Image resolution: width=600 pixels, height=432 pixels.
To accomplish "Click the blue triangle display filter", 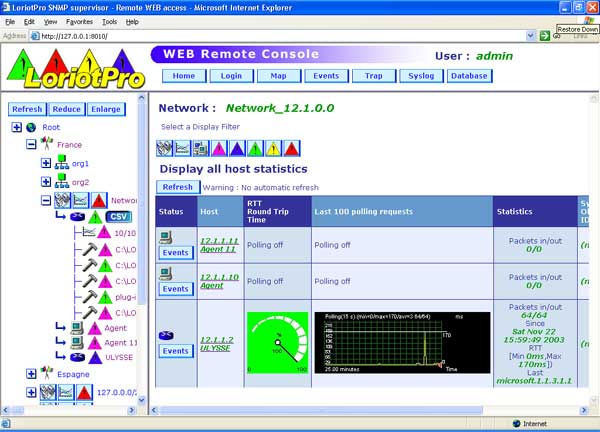I will pyautogui.click(x=237, y=148).
